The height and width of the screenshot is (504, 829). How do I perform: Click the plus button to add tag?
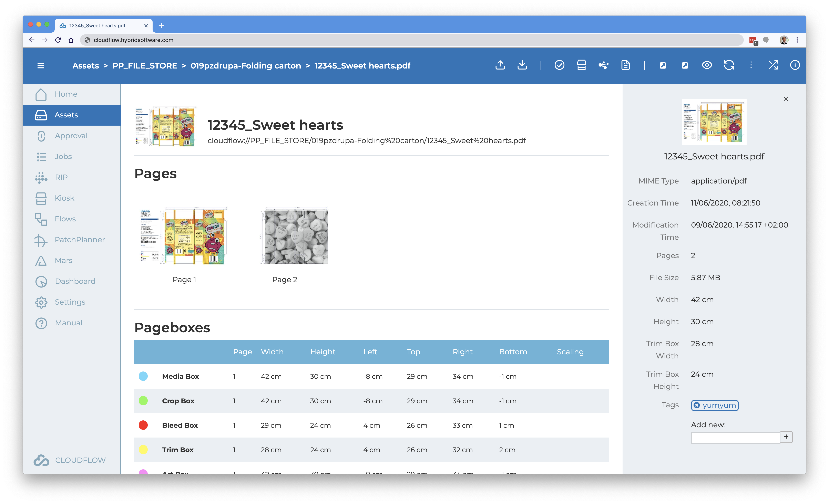click(786, 437)
